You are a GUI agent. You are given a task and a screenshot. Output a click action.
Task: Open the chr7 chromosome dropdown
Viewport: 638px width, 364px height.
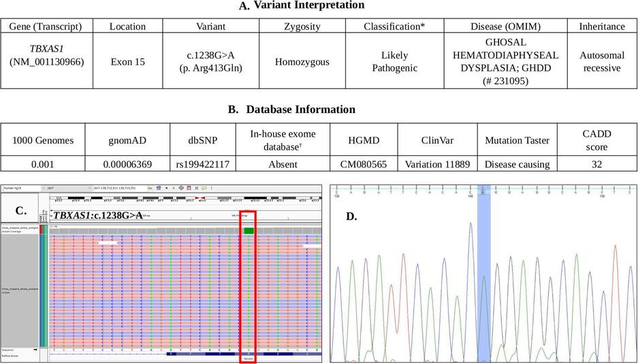(x=69, y=188)
